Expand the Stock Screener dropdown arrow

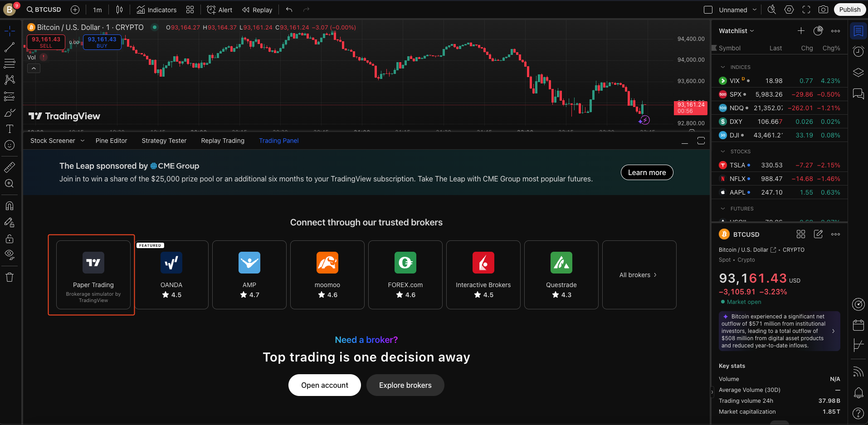point(83,141)
